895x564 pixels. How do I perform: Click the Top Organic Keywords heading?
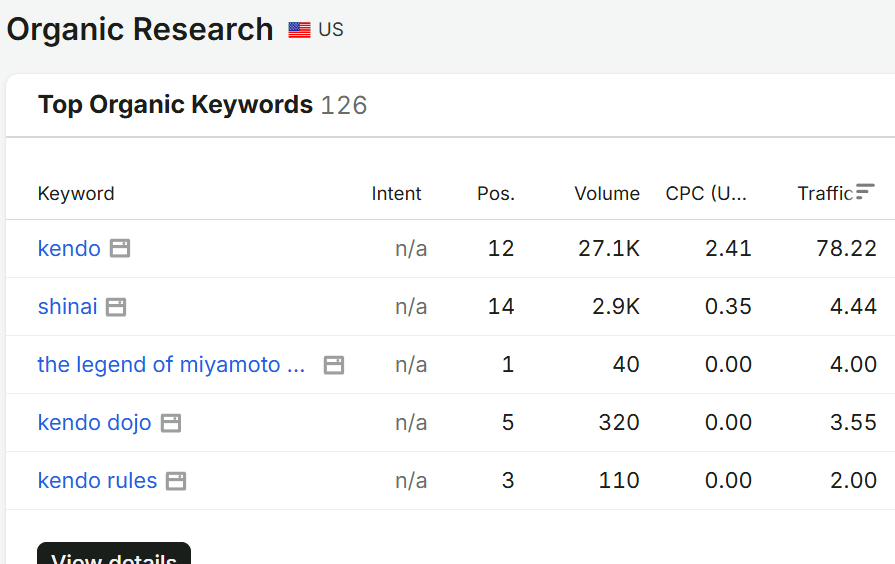(x=175, y=104)
